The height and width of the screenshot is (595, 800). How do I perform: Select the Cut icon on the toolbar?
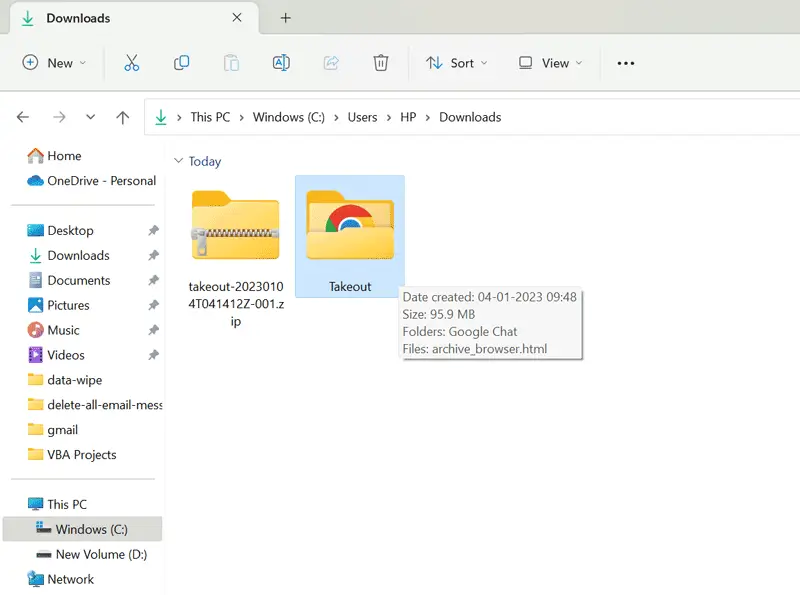132,62
